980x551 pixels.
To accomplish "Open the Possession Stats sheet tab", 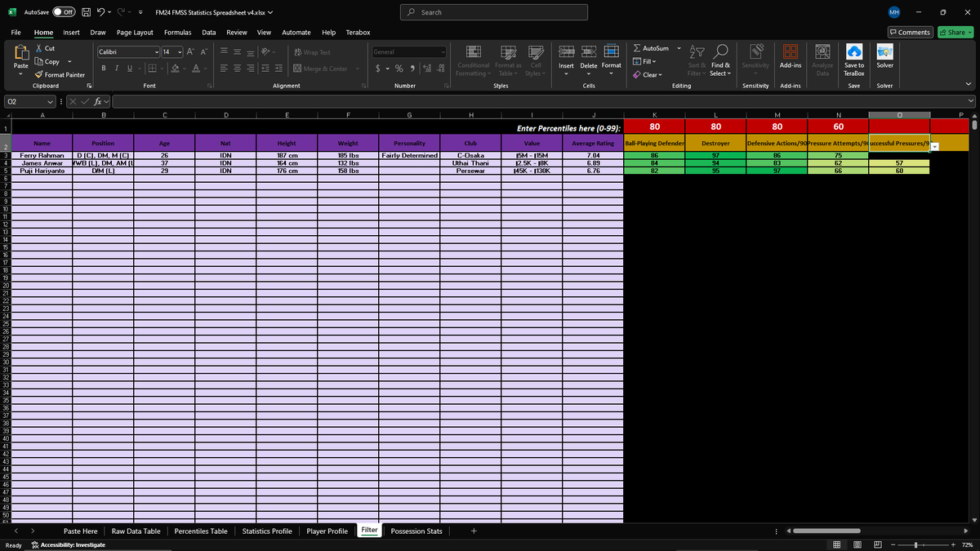I will (416, 531).
